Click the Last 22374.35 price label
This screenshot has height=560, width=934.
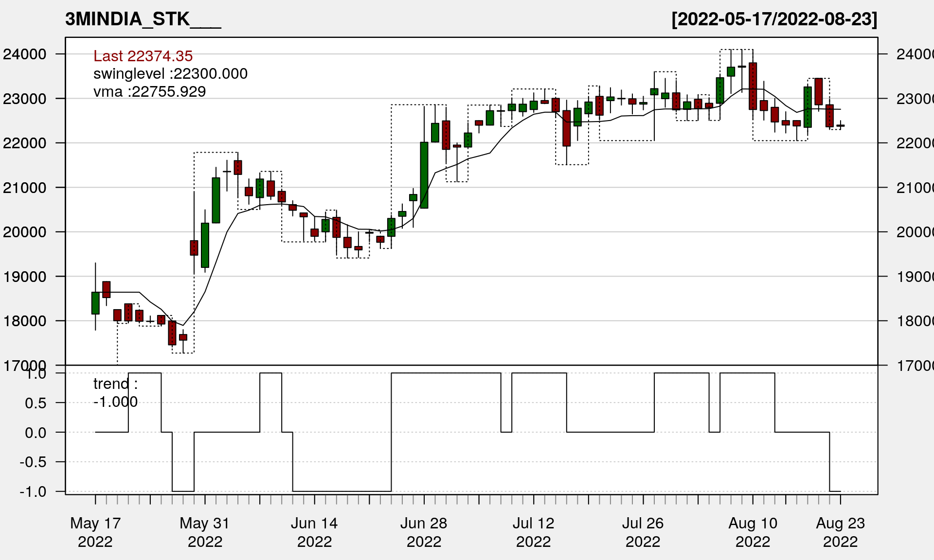click(x=143, y=56)
